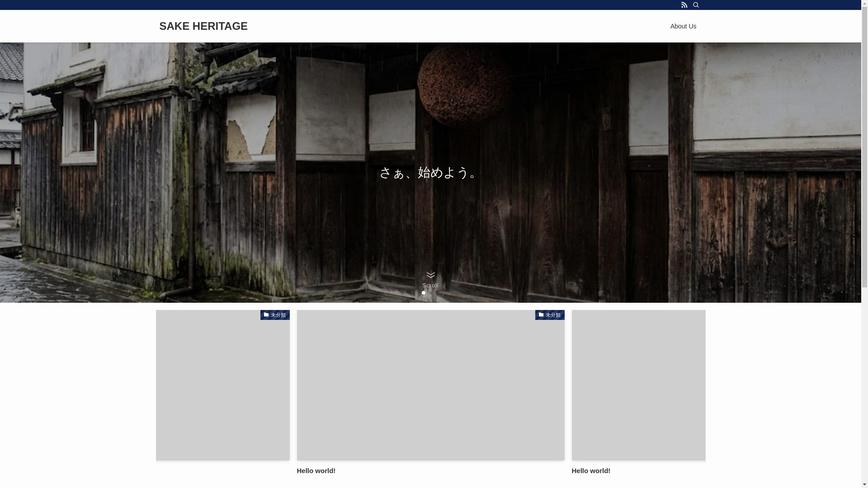
Task: Click the 未分類 tag on left card
Action: click(x=275, y=315)
